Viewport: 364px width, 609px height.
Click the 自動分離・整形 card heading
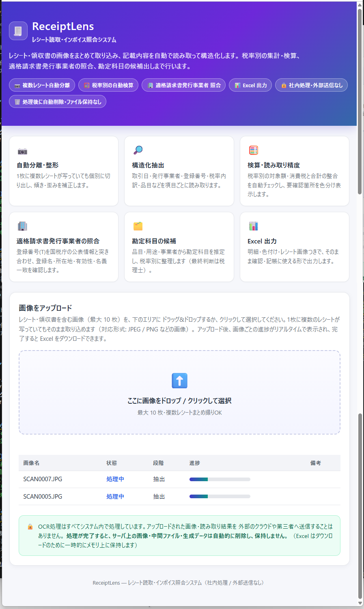point(37,165)
